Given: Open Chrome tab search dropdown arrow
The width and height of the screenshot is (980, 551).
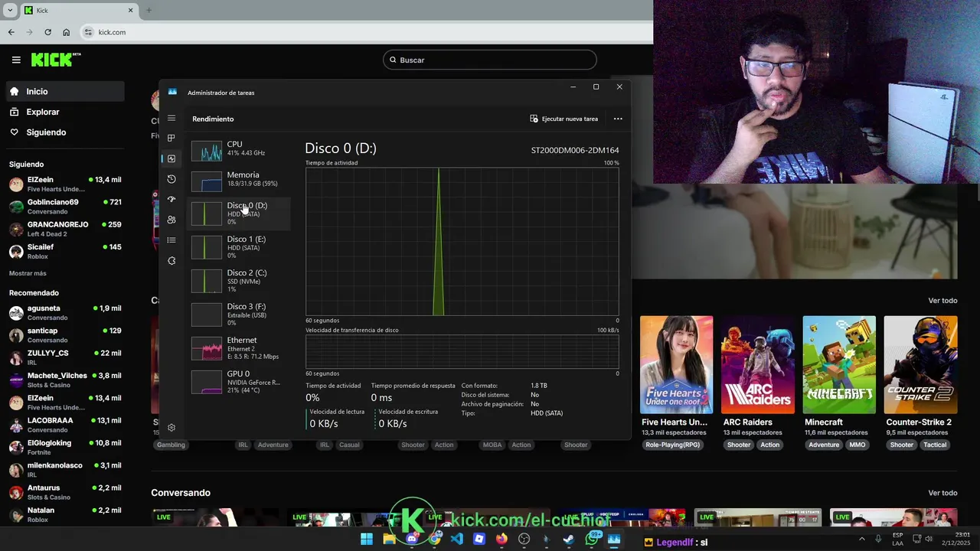Looking at the screenshot, I should coord(10,10).
